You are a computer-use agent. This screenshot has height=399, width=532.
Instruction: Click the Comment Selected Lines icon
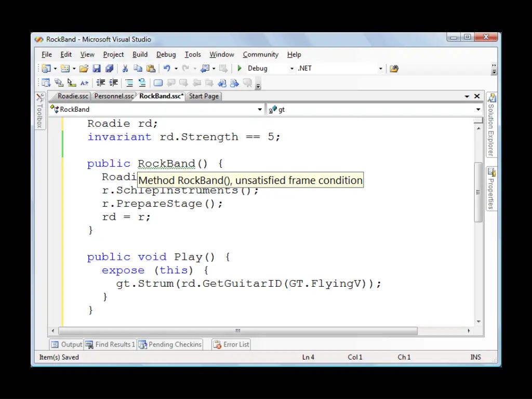pos(129,83)
